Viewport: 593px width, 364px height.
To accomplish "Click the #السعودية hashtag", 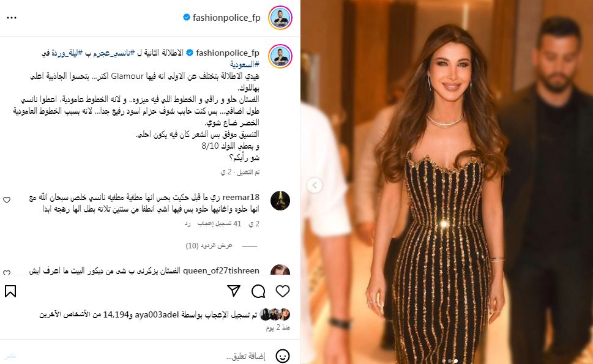I will point(245,64).
